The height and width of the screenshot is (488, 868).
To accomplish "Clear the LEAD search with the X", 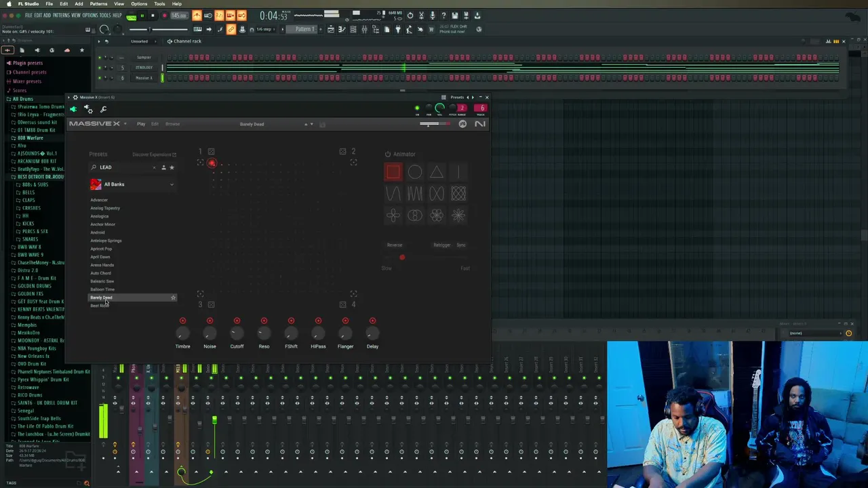I will pos(154,167).
